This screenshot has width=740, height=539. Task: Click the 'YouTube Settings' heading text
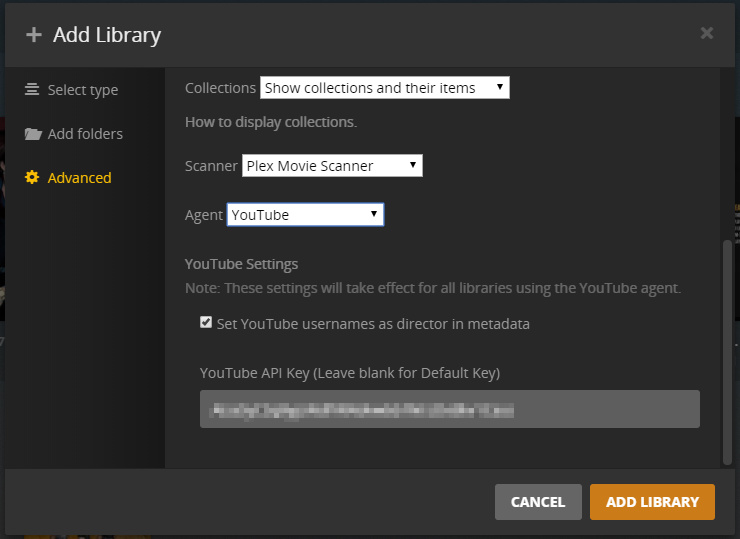click(x=241, y=264)
